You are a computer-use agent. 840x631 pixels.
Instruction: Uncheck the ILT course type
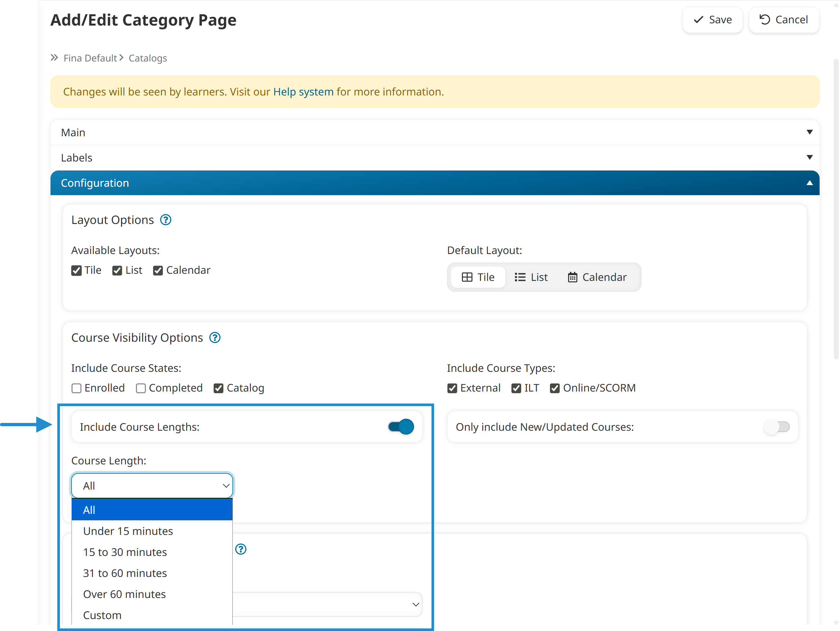point(516,388)
